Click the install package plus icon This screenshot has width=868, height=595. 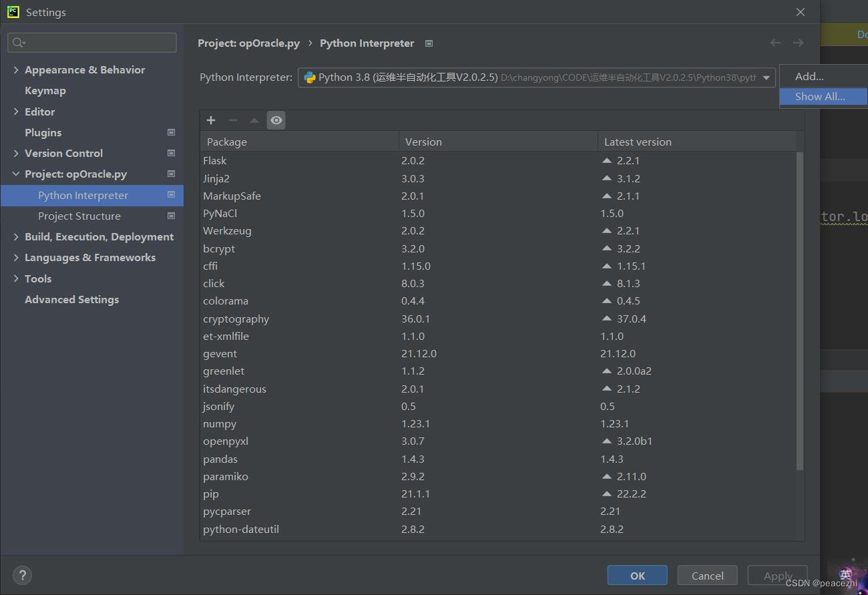click(211, 120)
